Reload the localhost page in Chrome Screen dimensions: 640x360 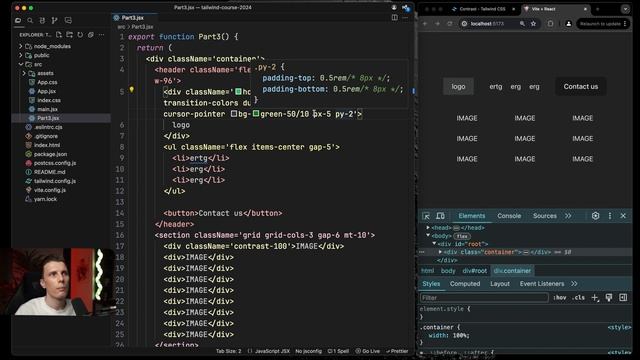point(450,24)
